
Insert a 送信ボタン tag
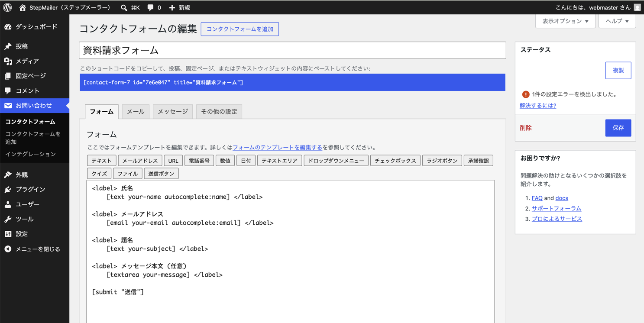coord(161,174)
